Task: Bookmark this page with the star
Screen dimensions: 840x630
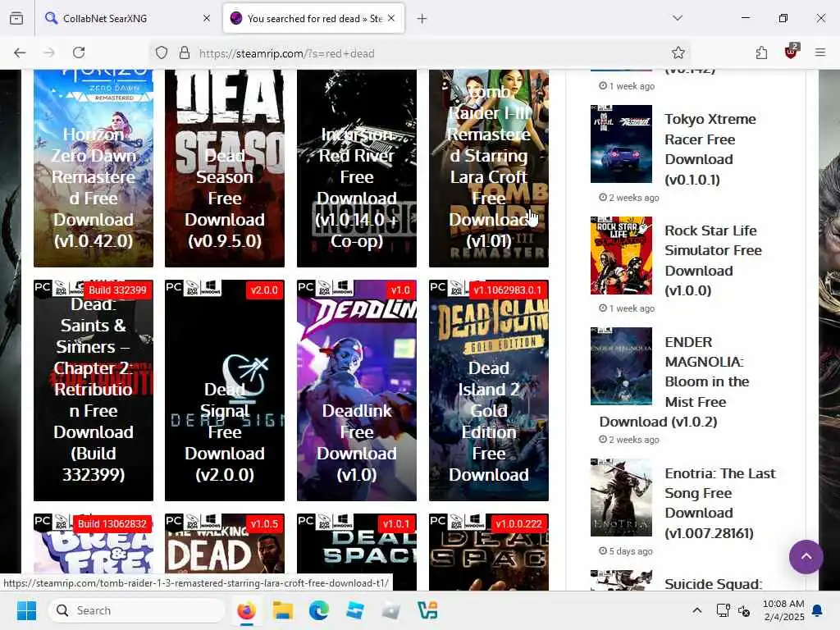Action: [678, 52]
